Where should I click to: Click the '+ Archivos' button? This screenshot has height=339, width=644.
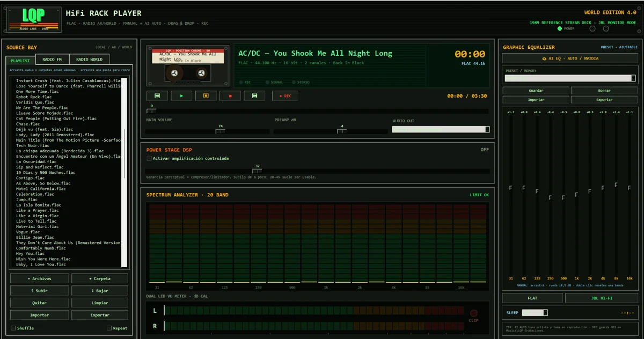(39, 278)
